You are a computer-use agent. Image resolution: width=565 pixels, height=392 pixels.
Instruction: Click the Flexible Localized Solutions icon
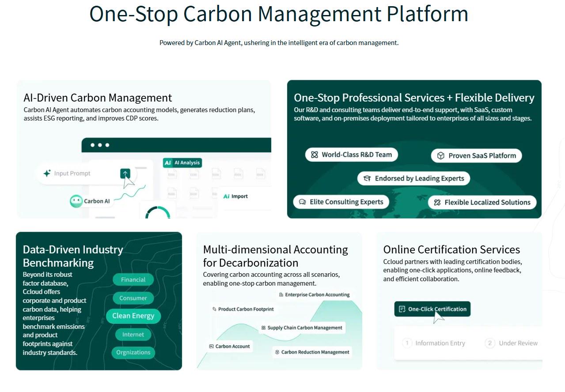point(437,202)
